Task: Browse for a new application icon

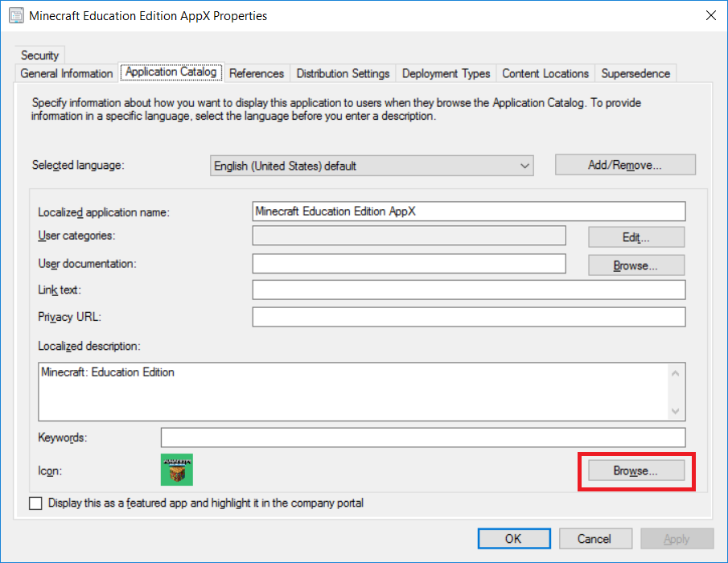Action: click(636, 471)
